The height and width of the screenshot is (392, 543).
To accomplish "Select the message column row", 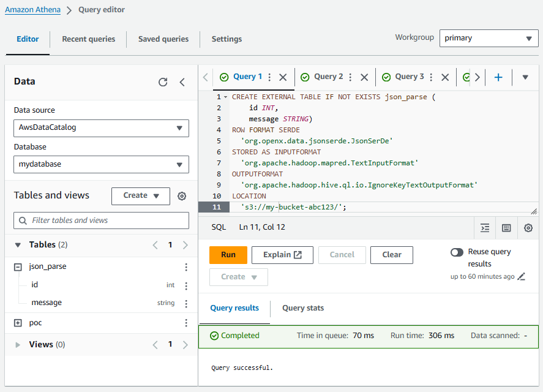I will 101,303.
